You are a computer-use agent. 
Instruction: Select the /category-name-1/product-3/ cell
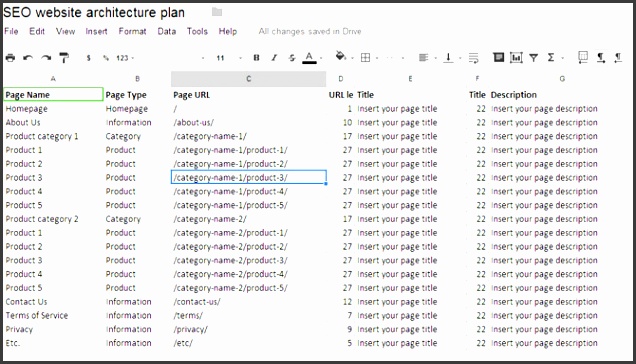point(249,177)
